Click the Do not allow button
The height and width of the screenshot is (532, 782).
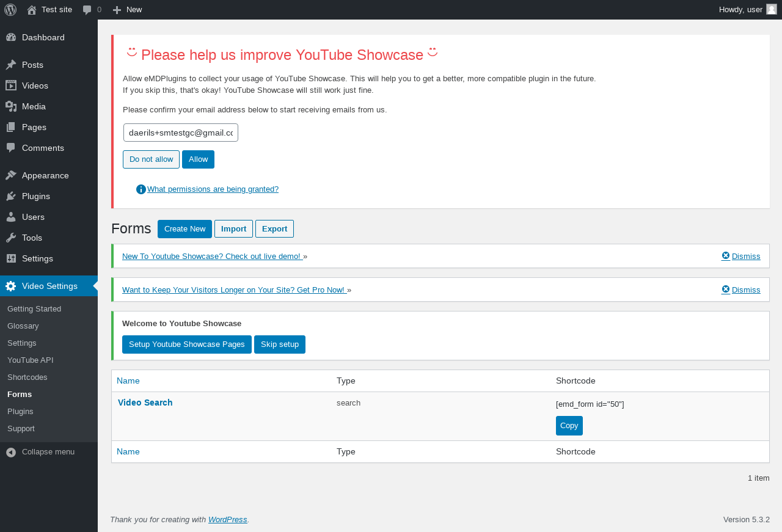(x=151, y=159)
